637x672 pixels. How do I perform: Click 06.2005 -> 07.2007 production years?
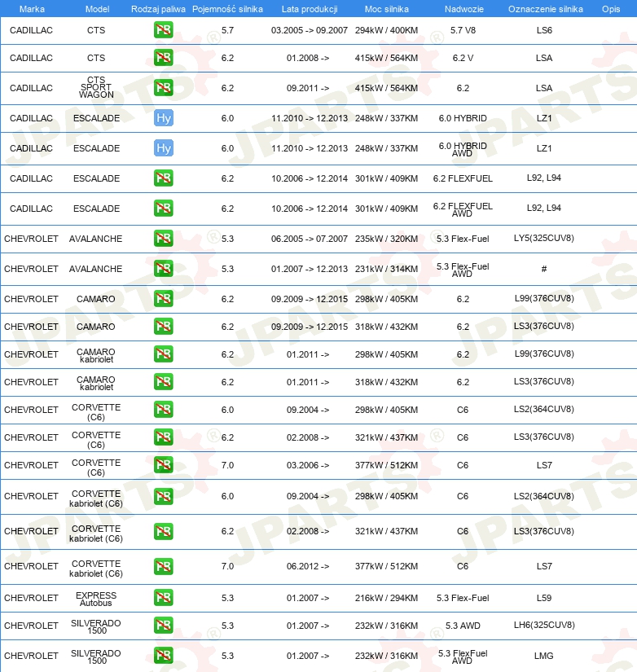click(x=309, y=239)
